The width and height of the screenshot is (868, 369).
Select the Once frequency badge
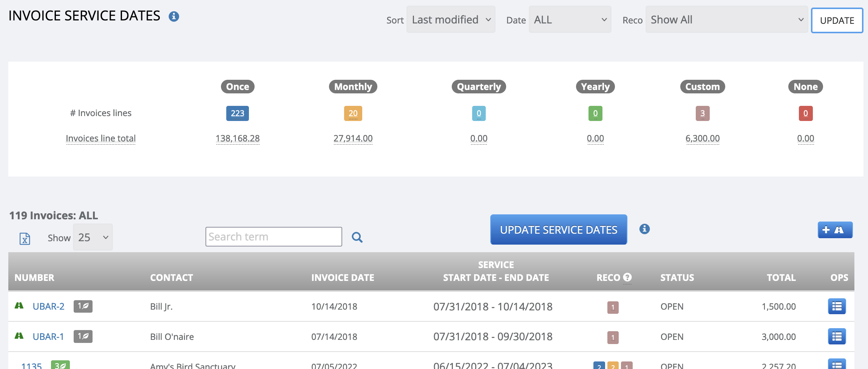coord(238,87)
